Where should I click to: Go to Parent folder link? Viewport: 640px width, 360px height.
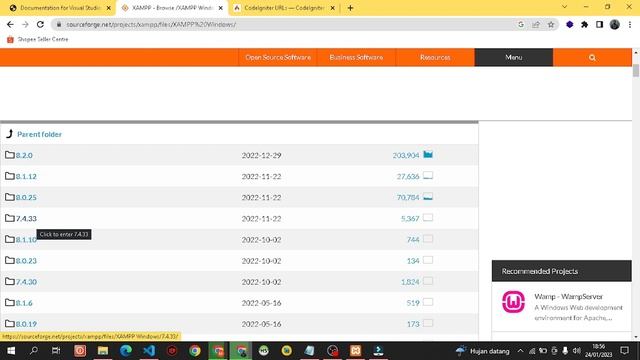pyautogui.click(x=39, y=134)
